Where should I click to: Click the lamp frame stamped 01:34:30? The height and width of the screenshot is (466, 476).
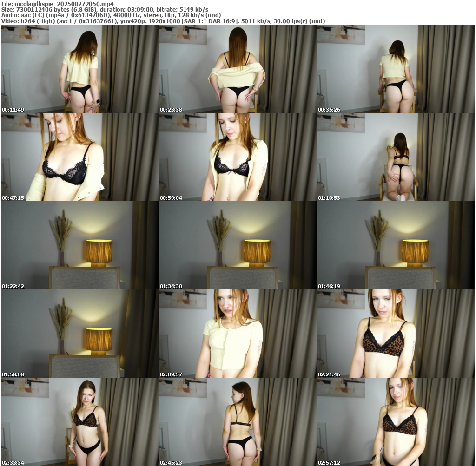point(238,245)
